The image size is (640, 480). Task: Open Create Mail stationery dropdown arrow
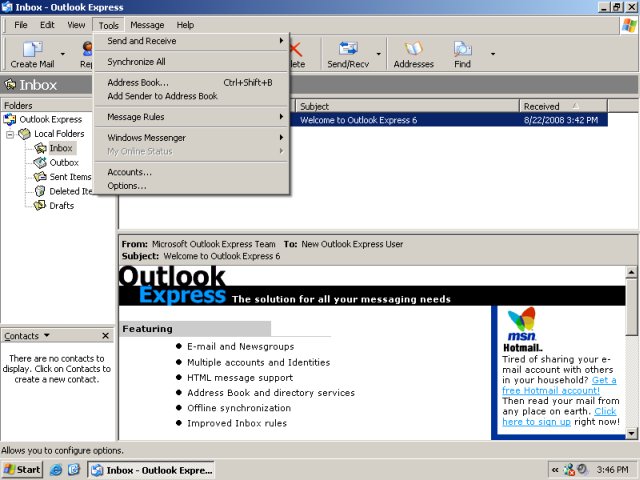pos(62,54)
